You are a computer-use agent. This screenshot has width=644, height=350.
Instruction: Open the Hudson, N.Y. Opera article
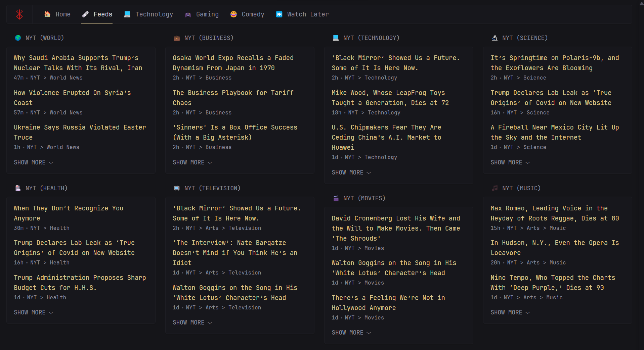click(x=555, y=248)
